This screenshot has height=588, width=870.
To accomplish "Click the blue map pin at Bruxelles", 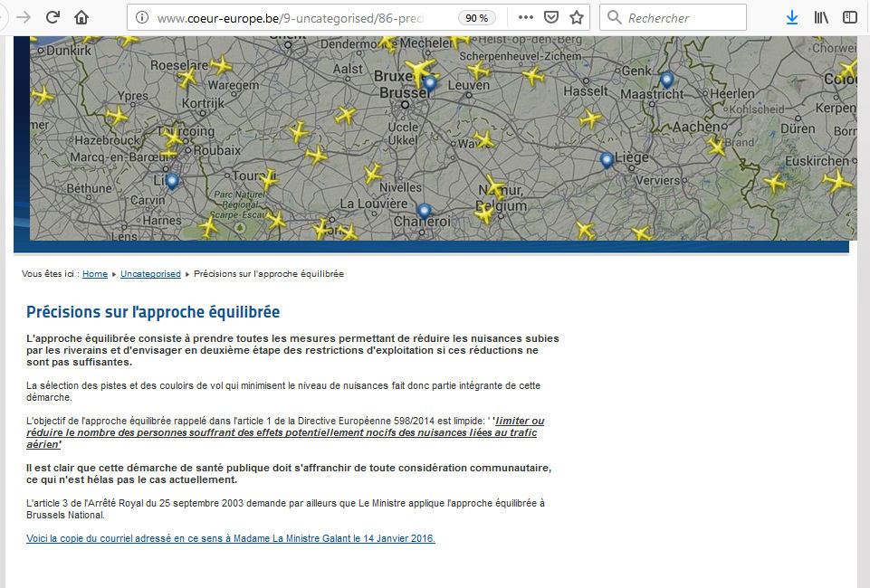I will [x=429, y=83].
